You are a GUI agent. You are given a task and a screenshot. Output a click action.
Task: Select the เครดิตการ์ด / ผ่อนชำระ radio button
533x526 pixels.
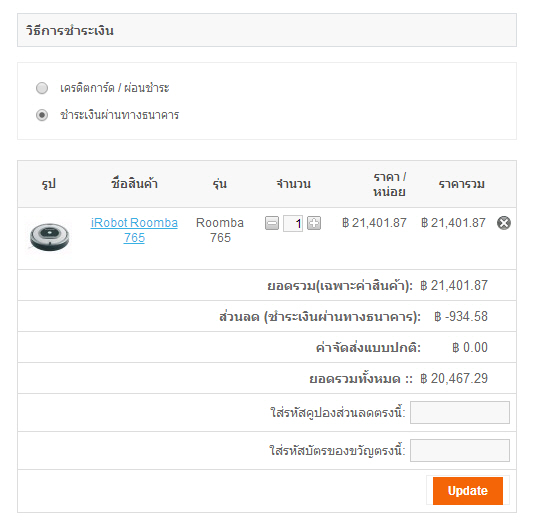point(42,88)
